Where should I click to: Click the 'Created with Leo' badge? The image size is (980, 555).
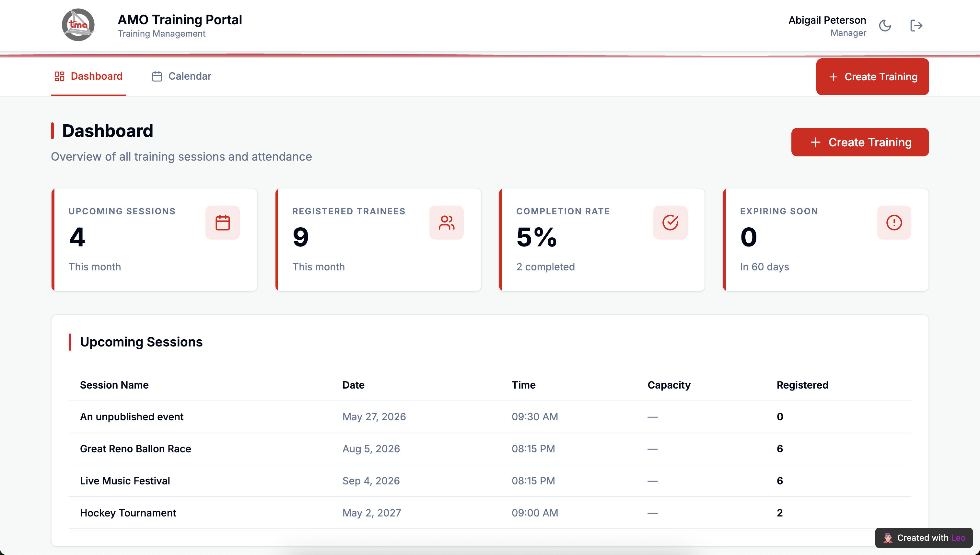click(924, 538)
